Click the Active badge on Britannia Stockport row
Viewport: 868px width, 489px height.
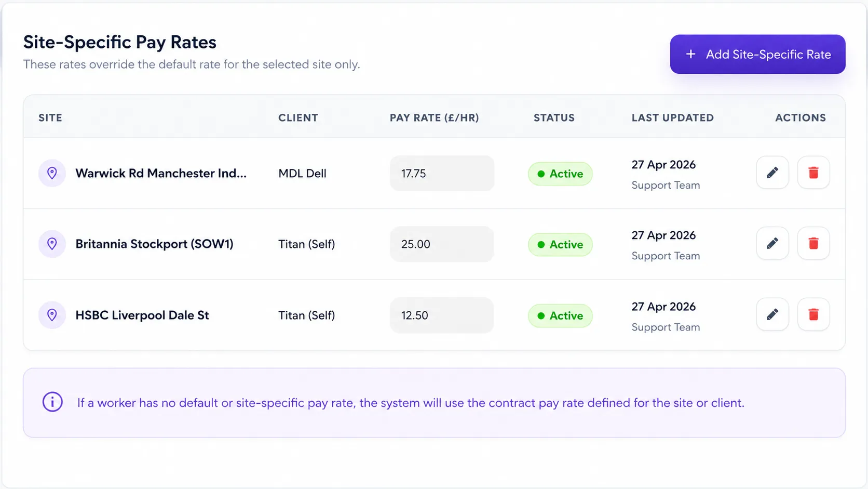pos(560,244)
